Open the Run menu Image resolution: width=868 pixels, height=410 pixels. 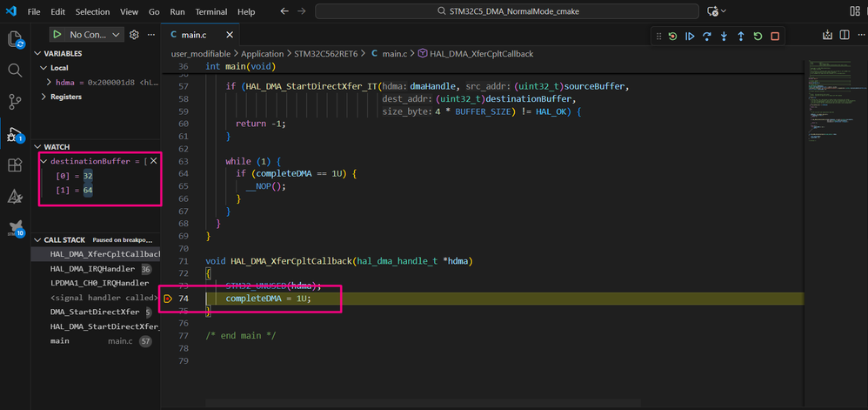pyautogui.click(x=177, y=11)
